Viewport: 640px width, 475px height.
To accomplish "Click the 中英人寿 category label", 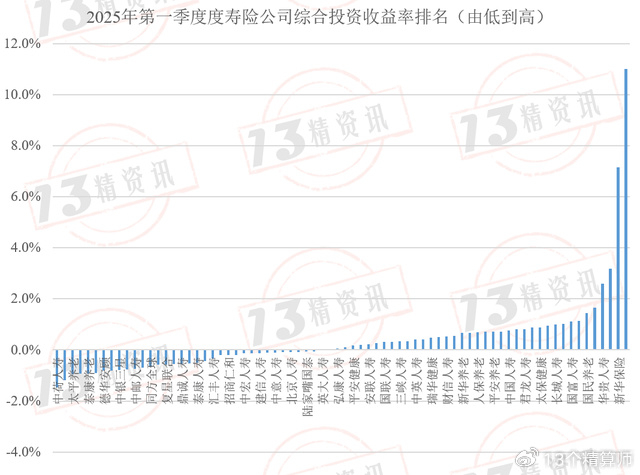I will click(x=417, y=381).
